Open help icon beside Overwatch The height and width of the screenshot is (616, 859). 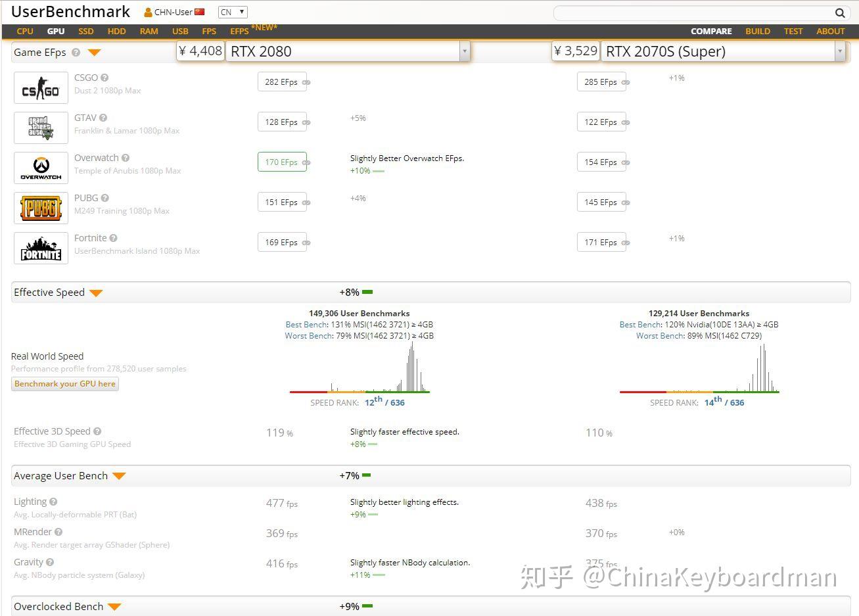coord(126,158)
